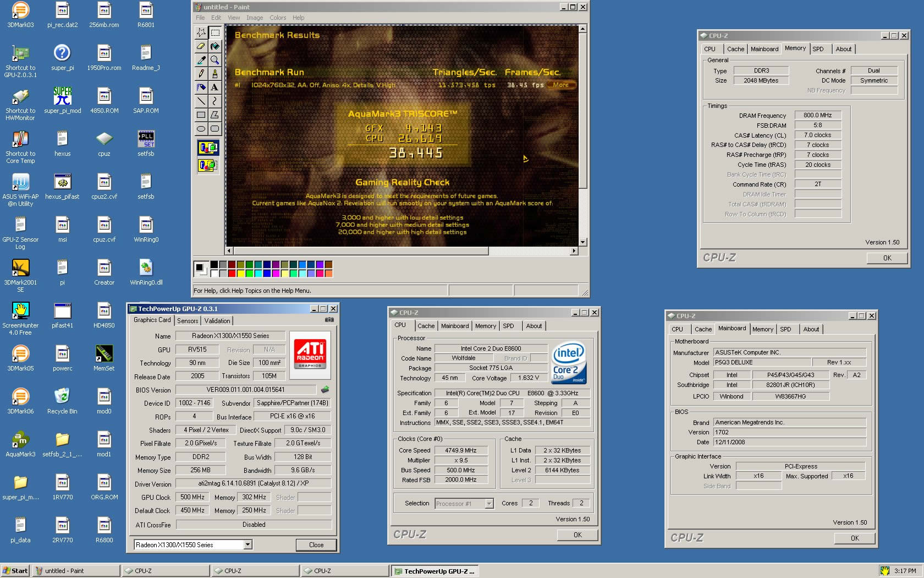The width and height of the screenshot is (924, 578).
Task: Pick the dark green color swatch
Action: [x=249, y=265]
